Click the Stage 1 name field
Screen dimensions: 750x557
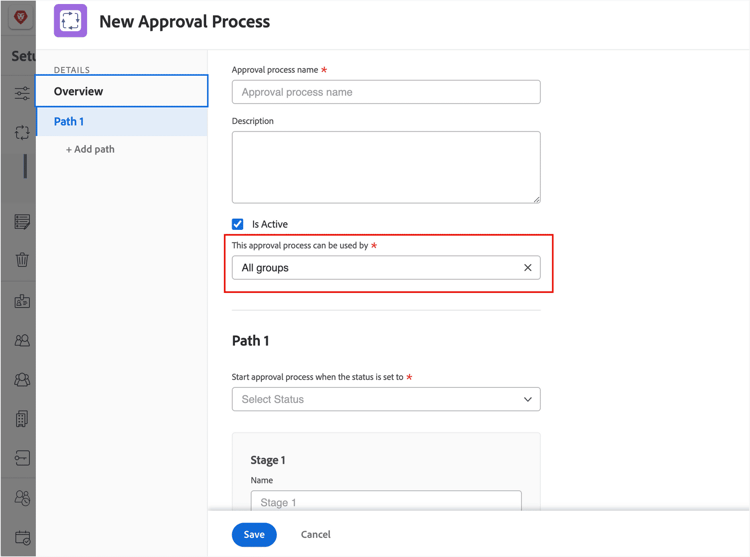point(386,502)
